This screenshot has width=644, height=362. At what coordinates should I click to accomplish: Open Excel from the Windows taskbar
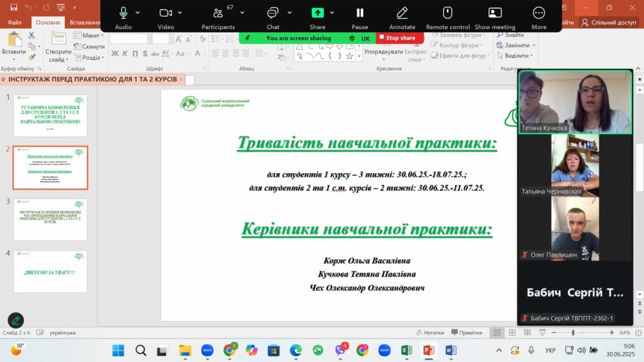407,350
